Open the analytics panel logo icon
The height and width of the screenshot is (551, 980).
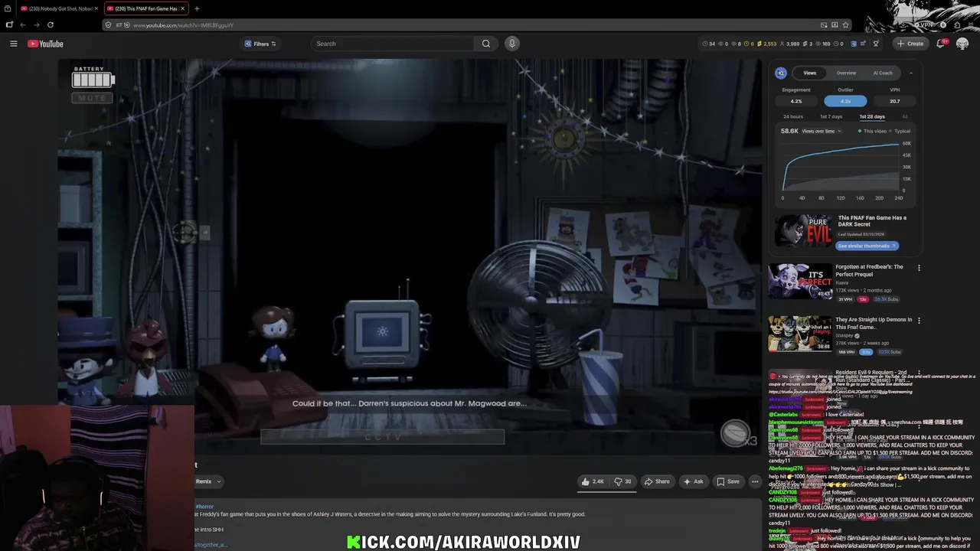(781, 73)
